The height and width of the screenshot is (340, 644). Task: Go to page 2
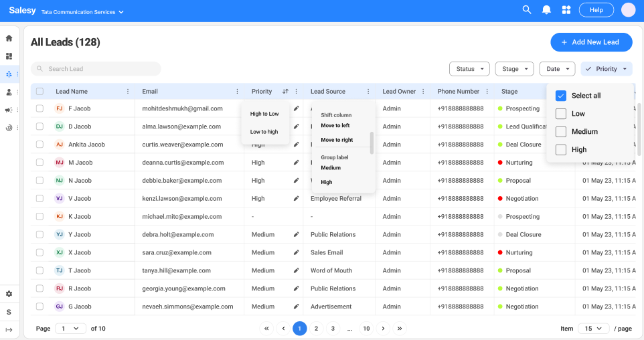click(316, 329)
